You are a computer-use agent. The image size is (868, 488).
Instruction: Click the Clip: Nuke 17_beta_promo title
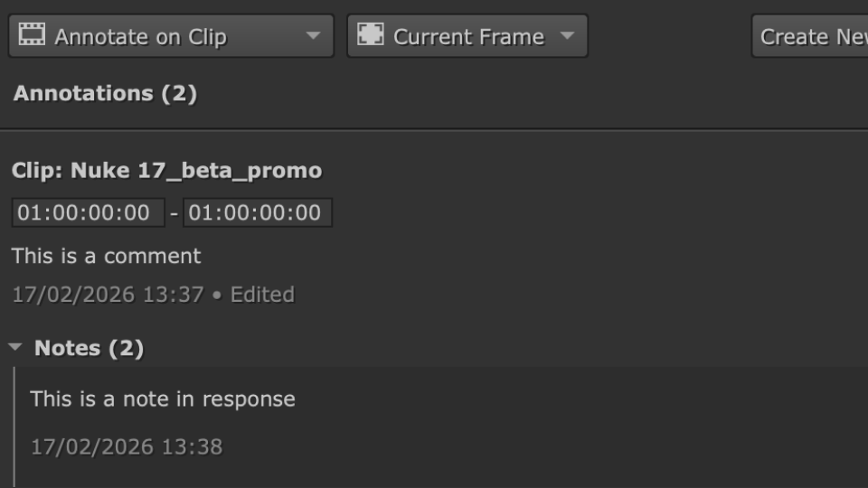[166, 171]
